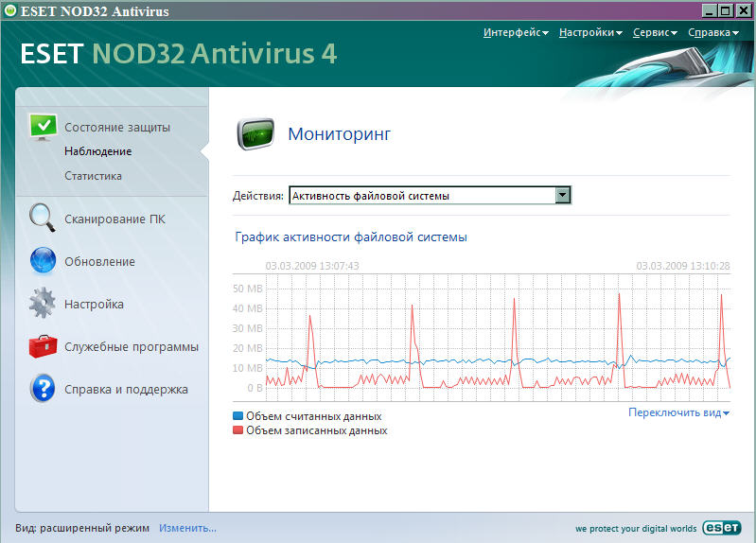Open the Обновление section

(x=99, y=261)
